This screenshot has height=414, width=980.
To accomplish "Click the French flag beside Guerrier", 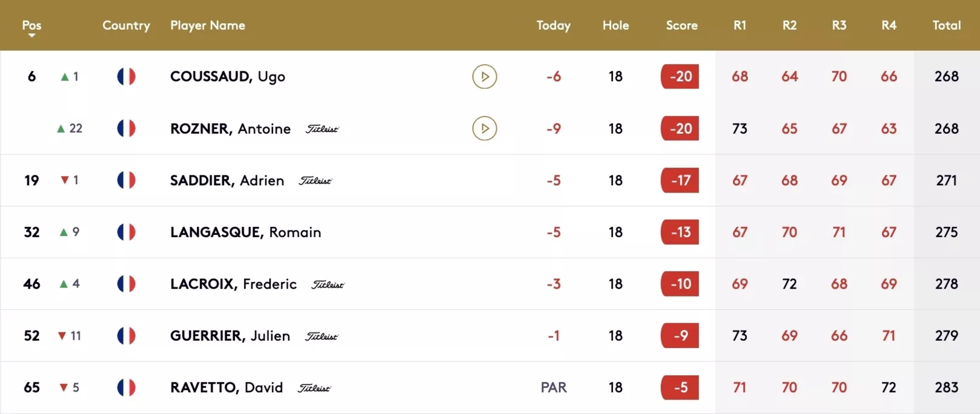I will point(126,336).
